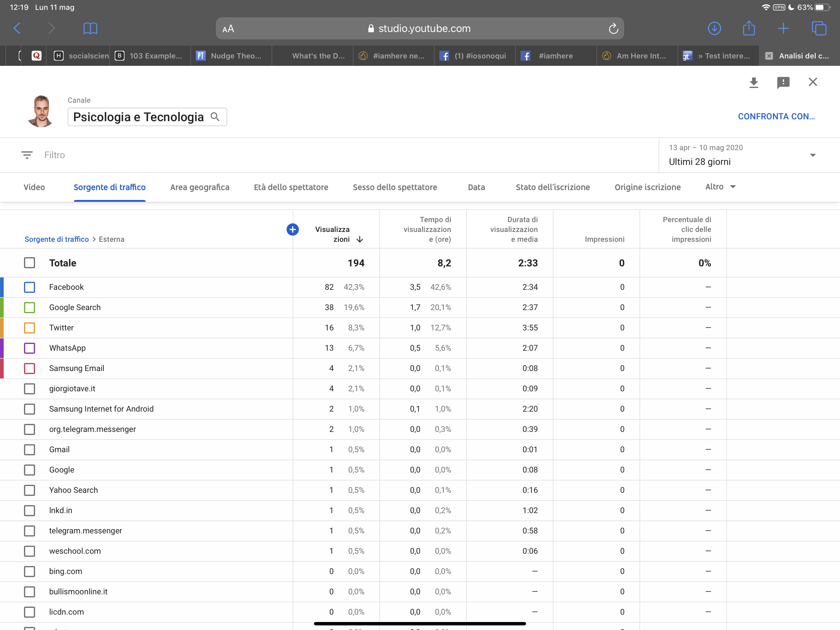Viewport: 840px width, 630px height.
Task: Close the 'Analisi del c...' tab
Action: click(x=769, y=56)
